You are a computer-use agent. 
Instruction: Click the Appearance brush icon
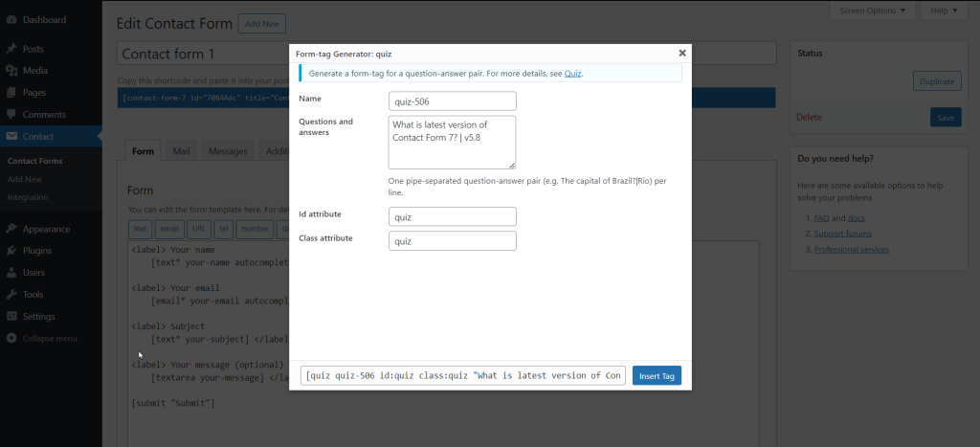pos(11,229)
